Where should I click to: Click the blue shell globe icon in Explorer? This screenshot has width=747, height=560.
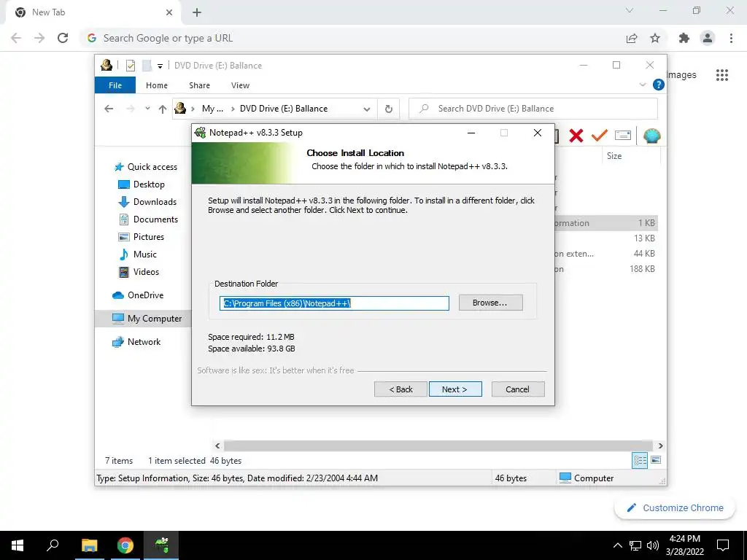[651, 136]
